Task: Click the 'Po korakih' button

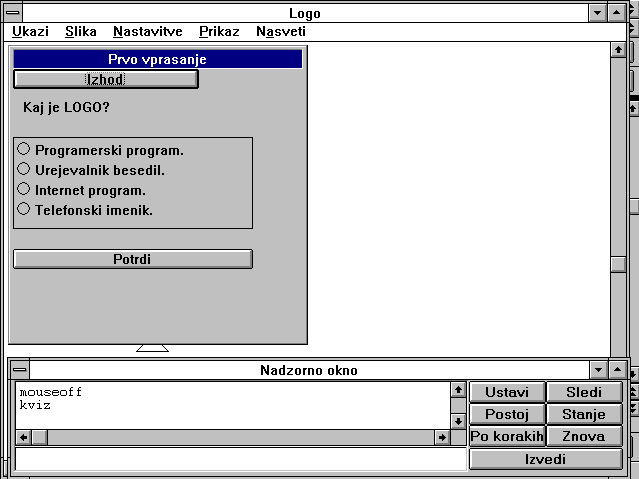Action: tap(507, 436)
